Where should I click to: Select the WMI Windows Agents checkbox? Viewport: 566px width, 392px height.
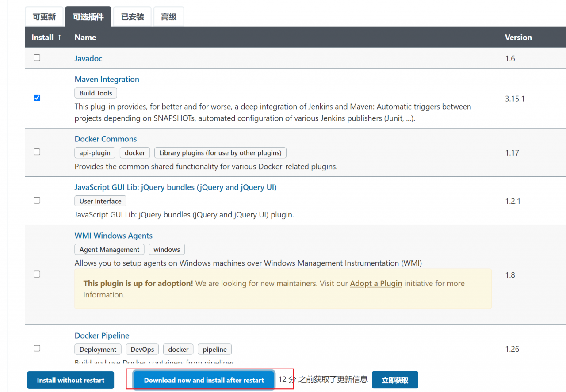point(37,274)
